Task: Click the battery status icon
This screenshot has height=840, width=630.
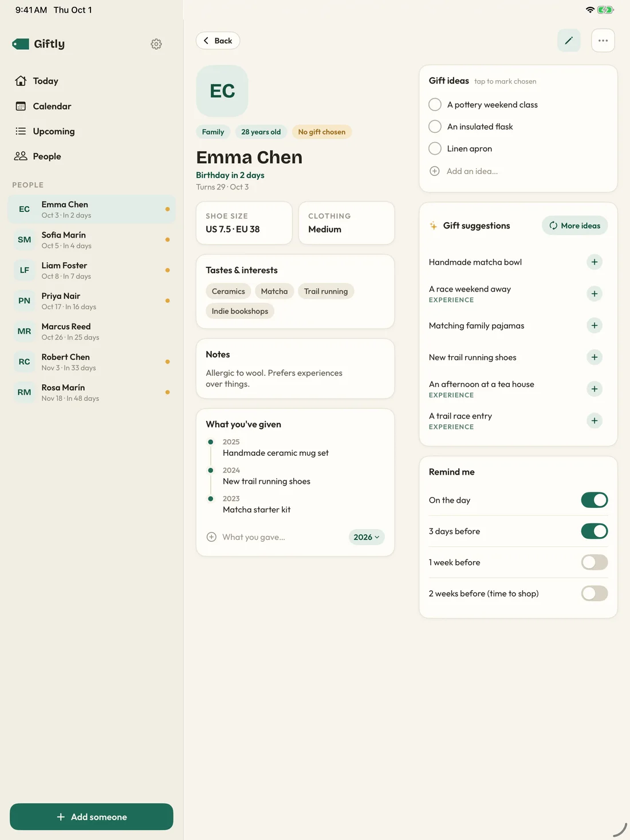Action: tap(605, 10)
